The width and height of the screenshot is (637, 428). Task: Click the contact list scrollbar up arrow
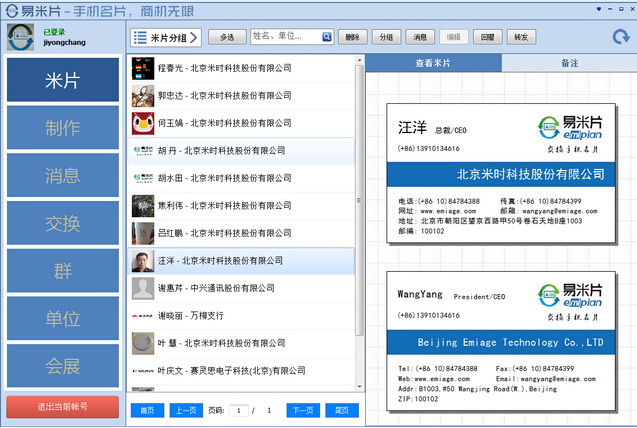pos(359,60)
